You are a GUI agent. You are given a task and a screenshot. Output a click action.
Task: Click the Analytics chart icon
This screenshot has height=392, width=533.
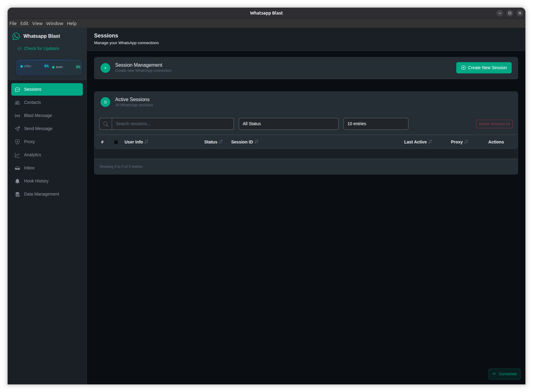[x=17, y=155]
